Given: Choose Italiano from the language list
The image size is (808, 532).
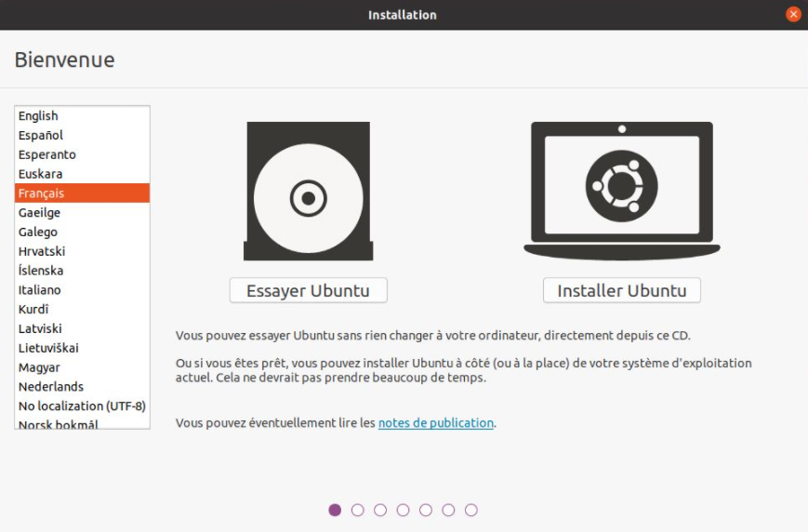Looking at the screenshot, I should click(x=82, y=289).
